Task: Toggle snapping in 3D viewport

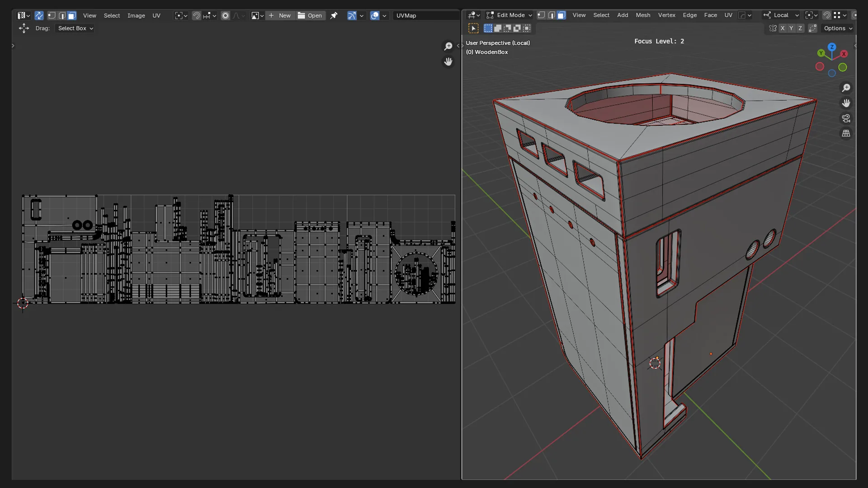Action: pyautogui.click(x=827, y=15)
